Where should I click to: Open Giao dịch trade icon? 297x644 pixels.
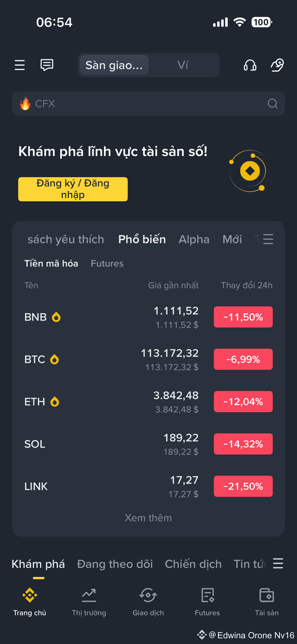click(x=148, y=595)
